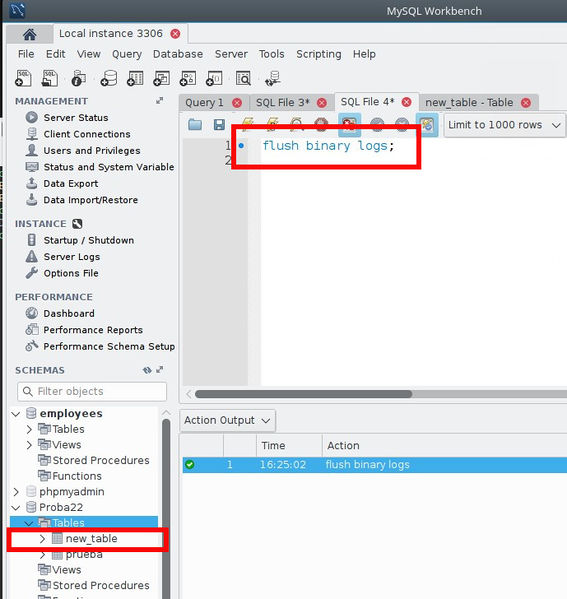Reconnect to the DBMS via the toolbar icon
567x599 pixels.
click(273, 78)
